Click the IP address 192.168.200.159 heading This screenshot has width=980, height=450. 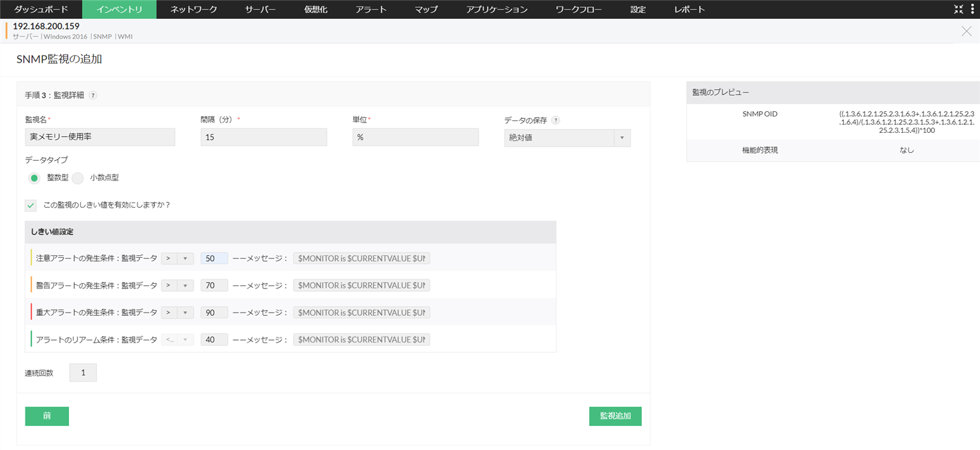pyautogui.click(x=46, y=27)
